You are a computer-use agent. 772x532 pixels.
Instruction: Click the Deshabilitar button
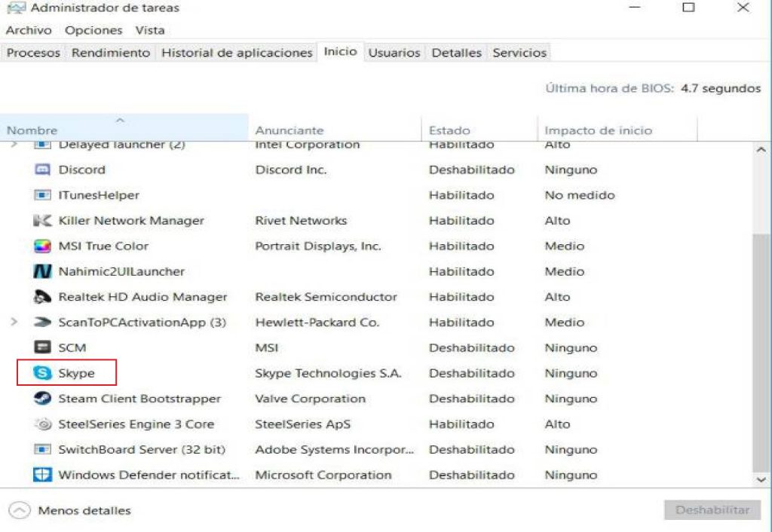click(711, 510)
